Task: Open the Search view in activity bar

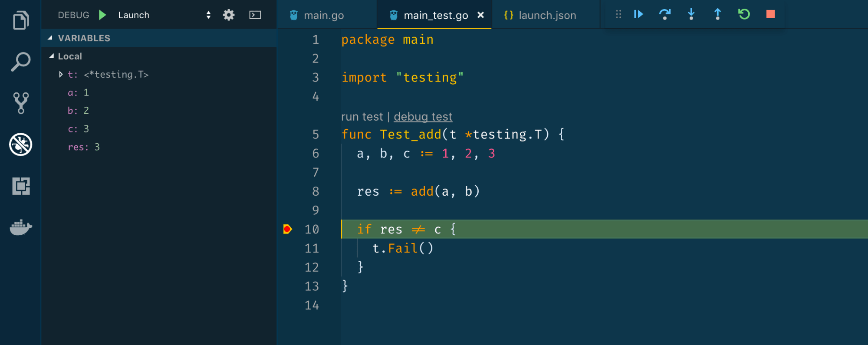Action: point(20,62)
